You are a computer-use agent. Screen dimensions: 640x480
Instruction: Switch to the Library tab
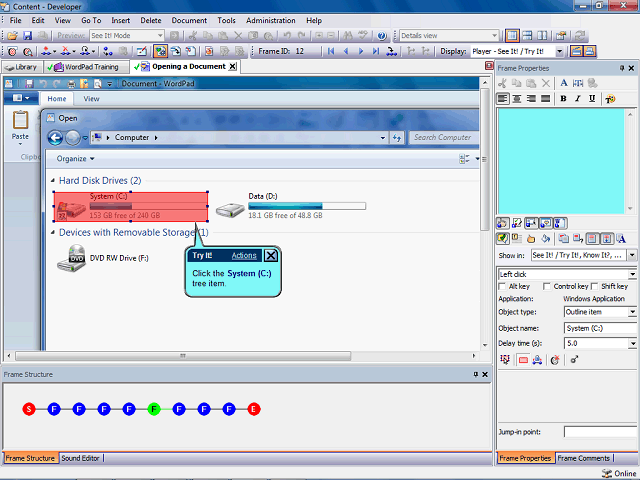coord(21,67)
